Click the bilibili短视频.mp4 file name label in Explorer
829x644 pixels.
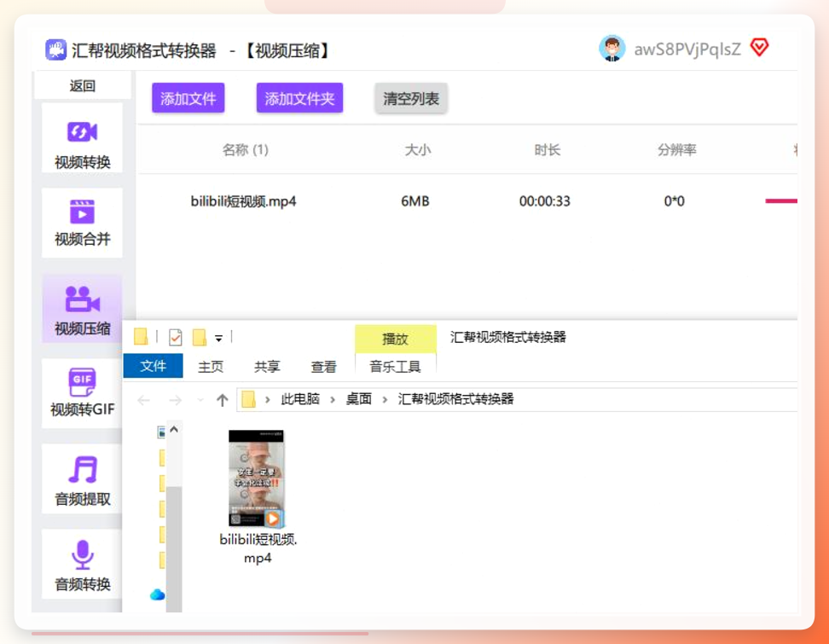pyautogui.click(x=258, y=548)
